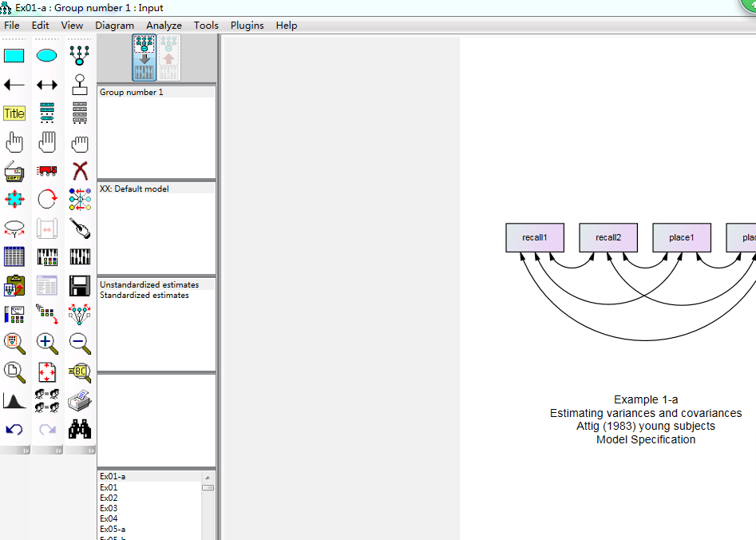The width and height of the screenshot is (756, 540).
Task: Open the object properties icon
Action: [x=14, y=315]
